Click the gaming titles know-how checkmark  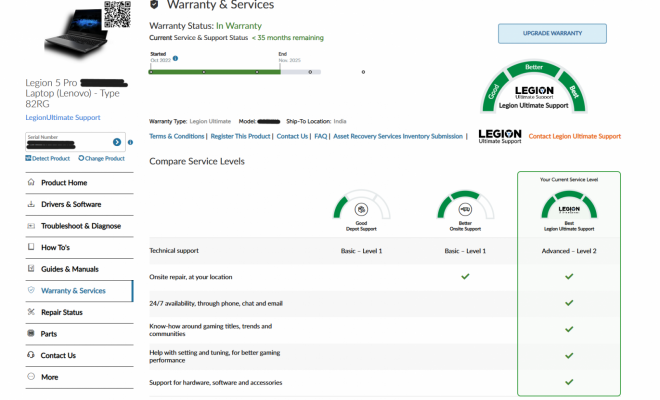(569, 329)
